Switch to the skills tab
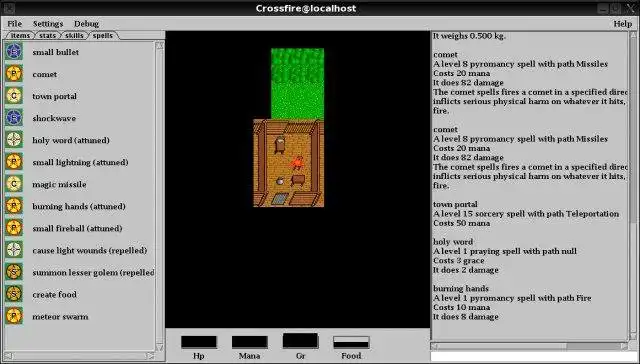The height and width of the screenshot is (364, 640). (x=74, y=36)
